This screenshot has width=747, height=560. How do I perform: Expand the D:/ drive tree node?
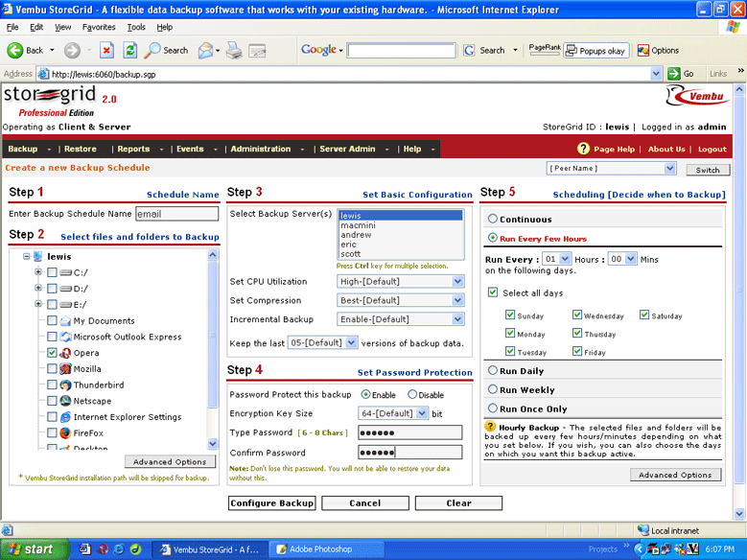click(38, 288)
